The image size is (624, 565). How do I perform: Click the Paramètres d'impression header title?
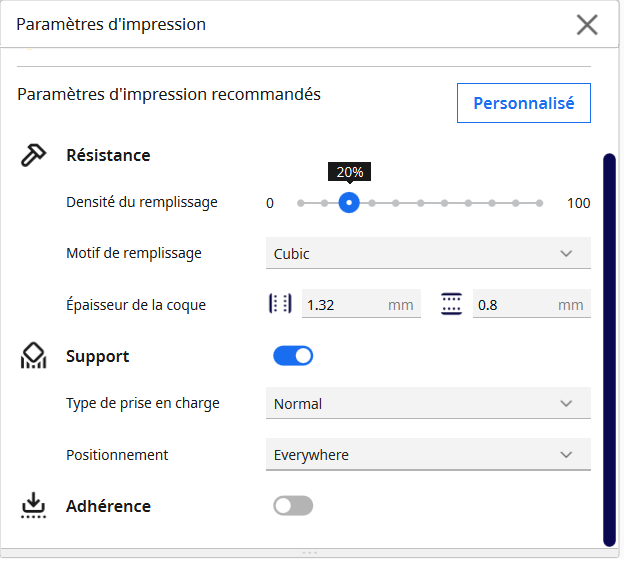pyautogui.click(x=111, y=24)
